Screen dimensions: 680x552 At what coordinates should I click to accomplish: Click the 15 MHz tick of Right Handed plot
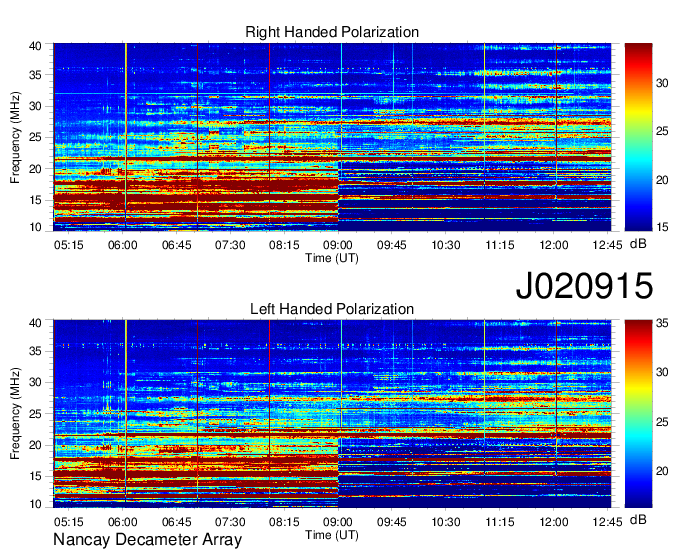36,200
